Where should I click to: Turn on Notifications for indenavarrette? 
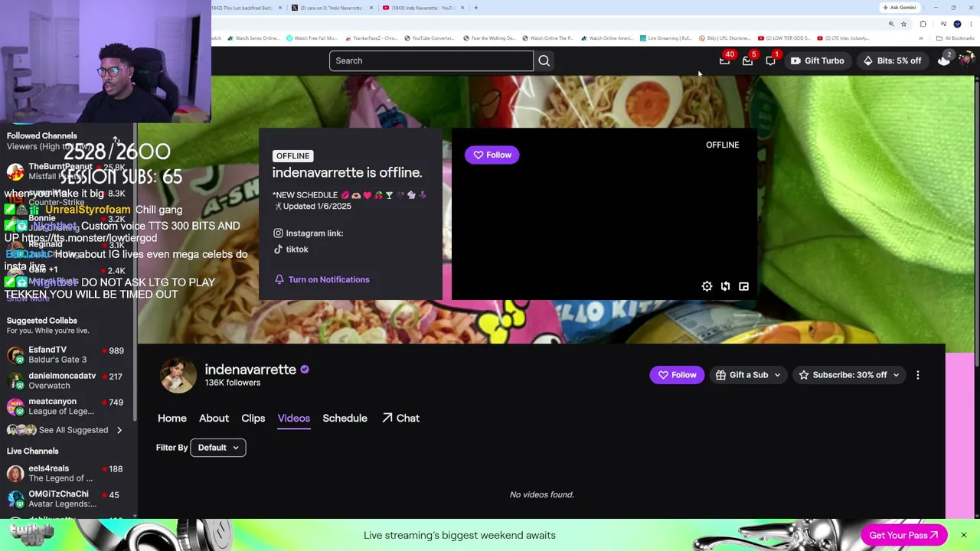(x=322, y=279)
